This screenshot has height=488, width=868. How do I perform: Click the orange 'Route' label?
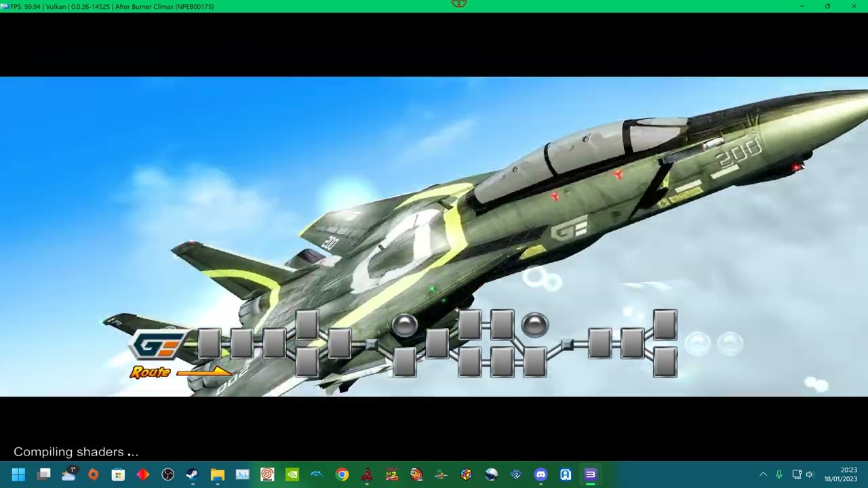tap(150, 372)
